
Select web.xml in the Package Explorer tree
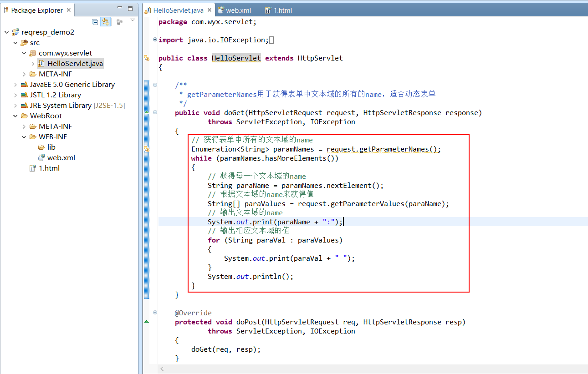click(x=61, y=158)
